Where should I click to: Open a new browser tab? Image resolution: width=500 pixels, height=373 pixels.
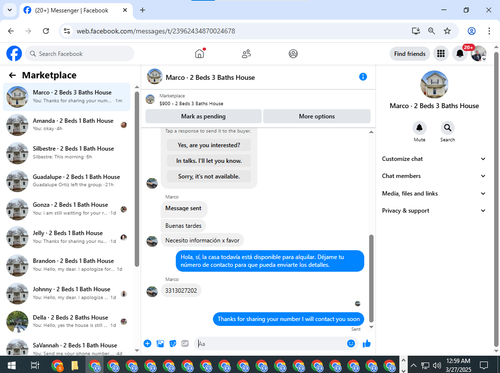[x=142, y=10]
